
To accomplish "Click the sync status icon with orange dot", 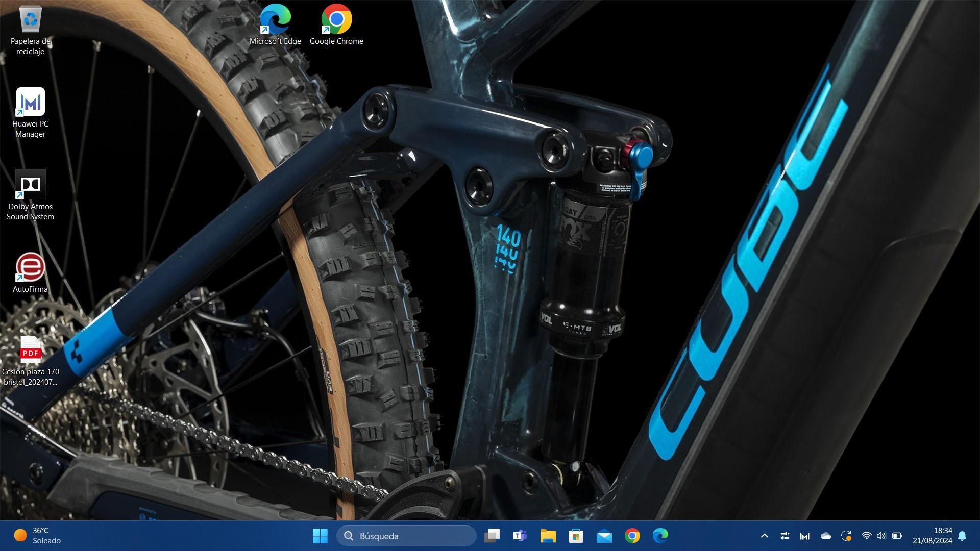I will tap(846, 536).
